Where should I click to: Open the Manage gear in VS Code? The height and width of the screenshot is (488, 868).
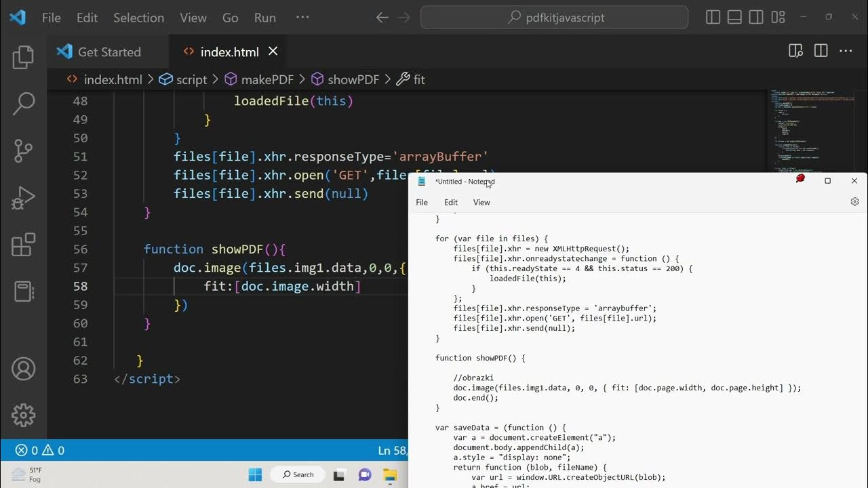[x=23, y=414]
